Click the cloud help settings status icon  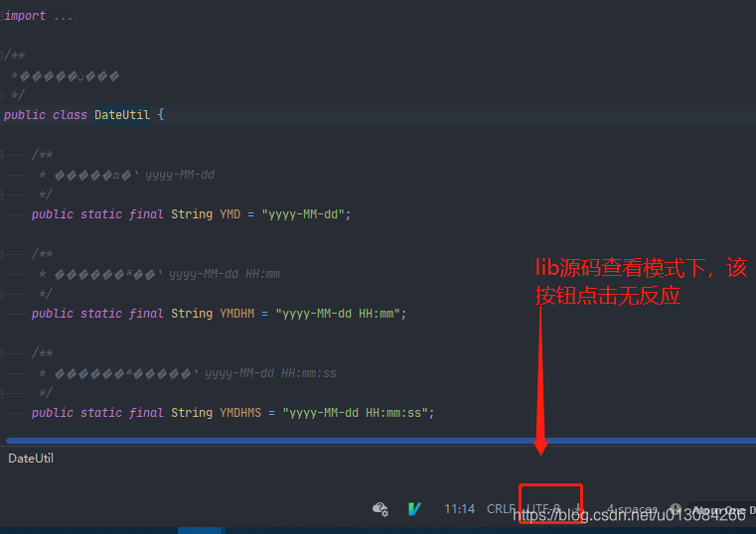(x=380, y=509)
